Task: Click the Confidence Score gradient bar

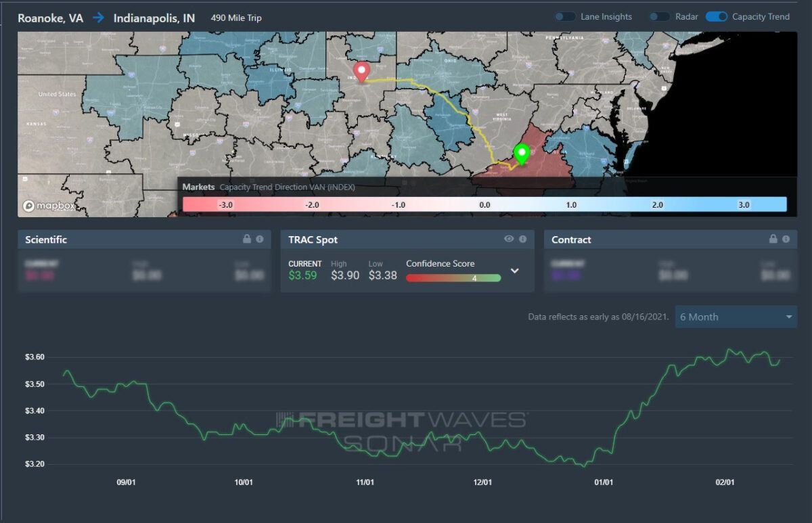Action: pyautogui.click(x=453, y=277)
